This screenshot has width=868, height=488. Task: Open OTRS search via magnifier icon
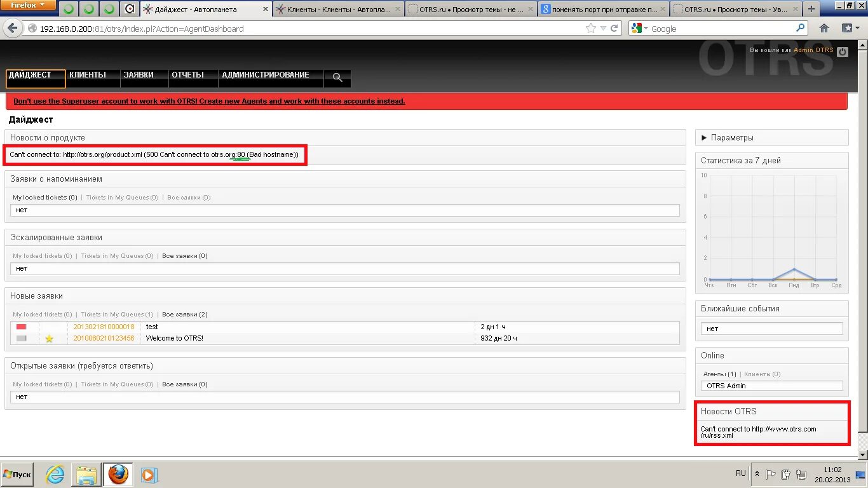tap(337, 78)
